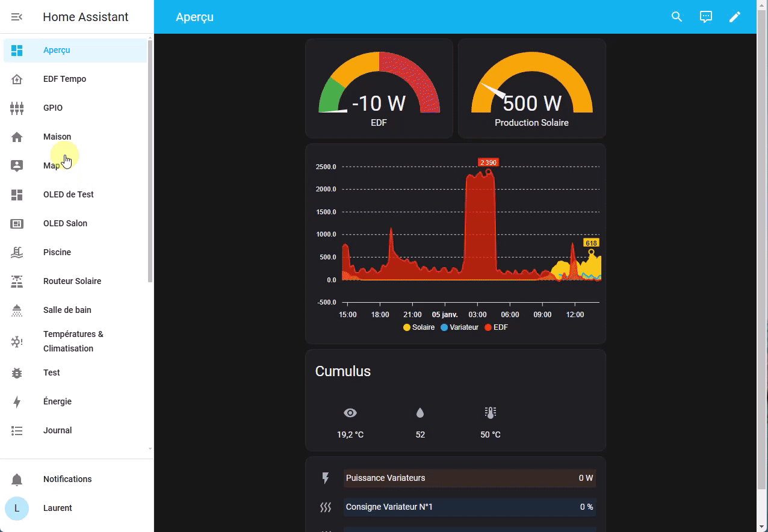Image resolution: width=768 pixels, height=532 pixels.
Task: Click the Test bug icon
Action: click(17, 373)
